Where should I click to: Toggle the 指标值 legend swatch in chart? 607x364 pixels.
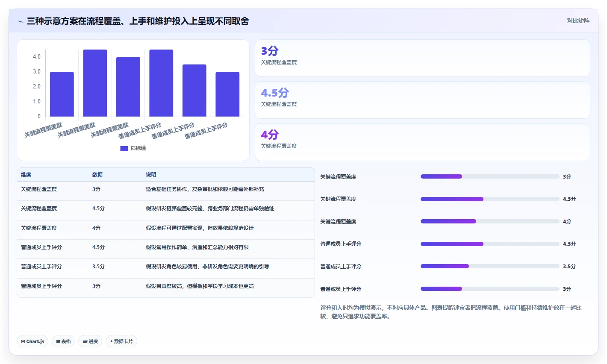pyautogui.click(x=124, y=148)
